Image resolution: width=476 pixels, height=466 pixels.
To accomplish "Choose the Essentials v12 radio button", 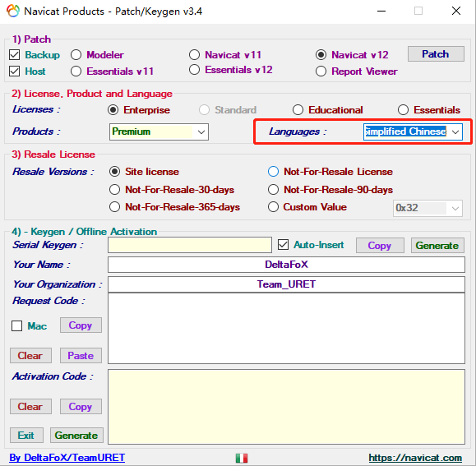I will (x=194, y=70).
